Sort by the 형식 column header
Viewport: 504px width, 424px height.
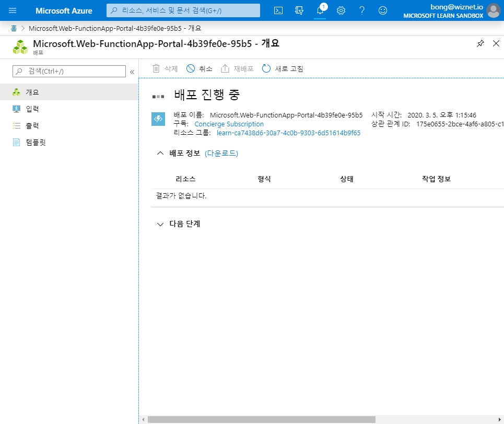point(264,179)
